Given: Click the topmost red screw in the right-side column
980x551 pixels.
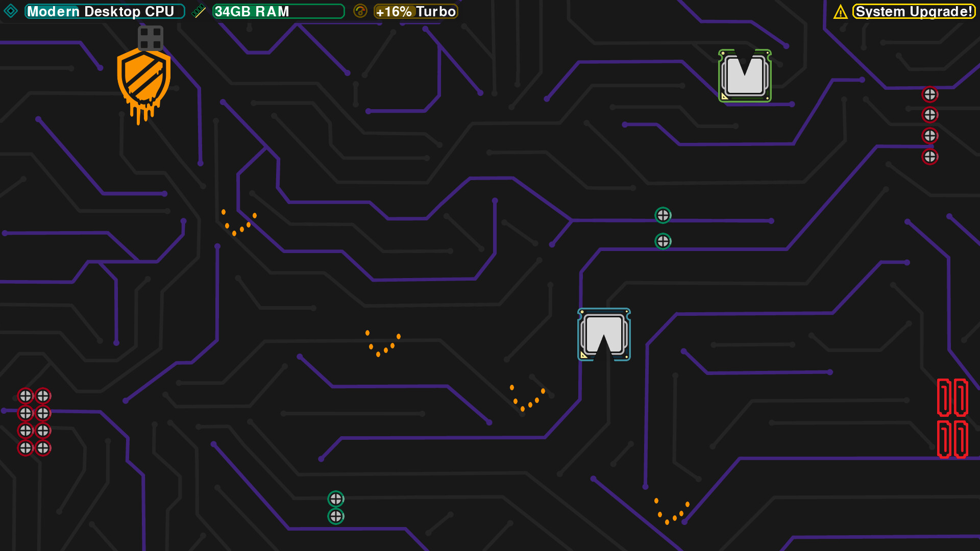Looking at the screenshot, I should [x=930, y=94].
